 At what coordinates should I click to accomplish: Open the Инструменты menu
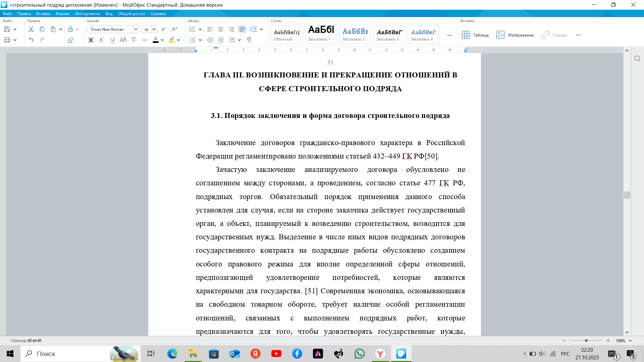(x=87, y=14)
